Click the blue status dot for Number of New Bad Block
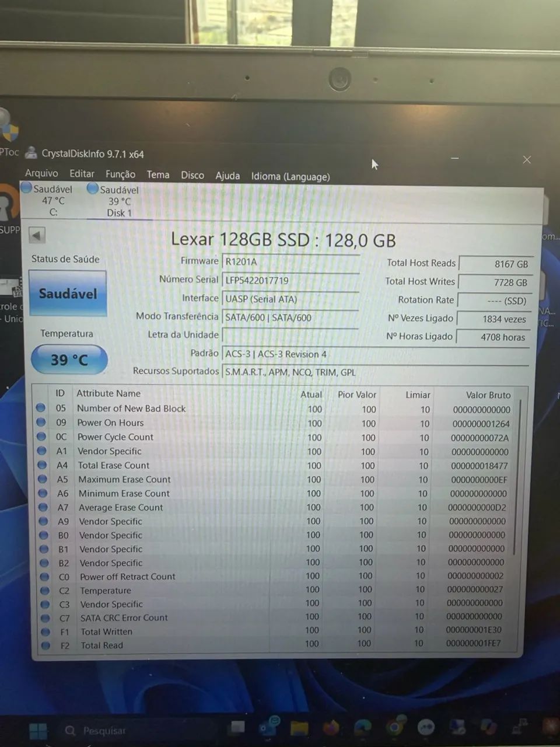The width and height of the screenshot is (560, 747). (x=41, y=408)
